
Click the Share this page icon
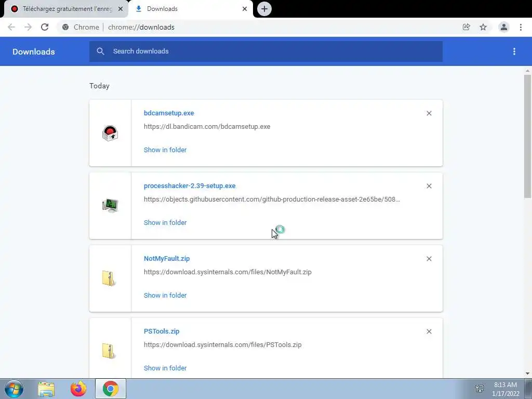point(466,27)
